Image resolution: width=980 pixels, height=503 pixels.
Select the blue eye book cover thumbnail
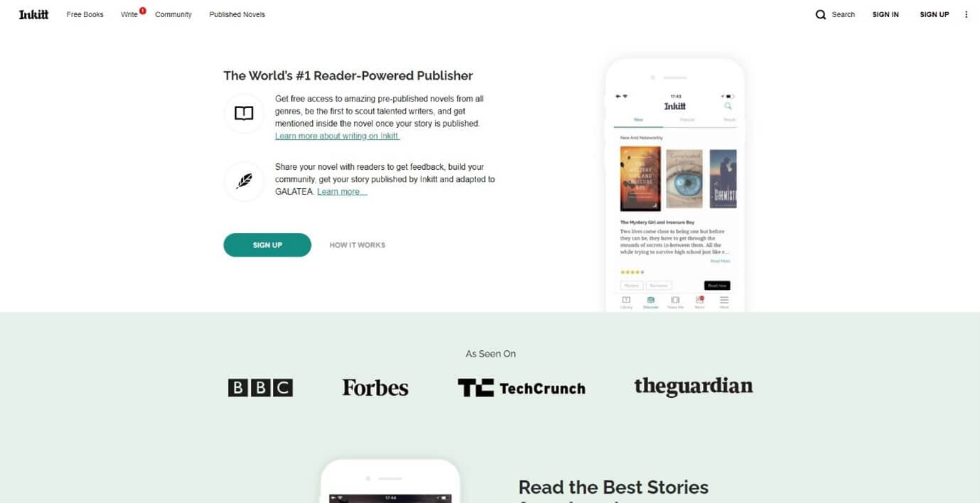(x=684, y=179)
